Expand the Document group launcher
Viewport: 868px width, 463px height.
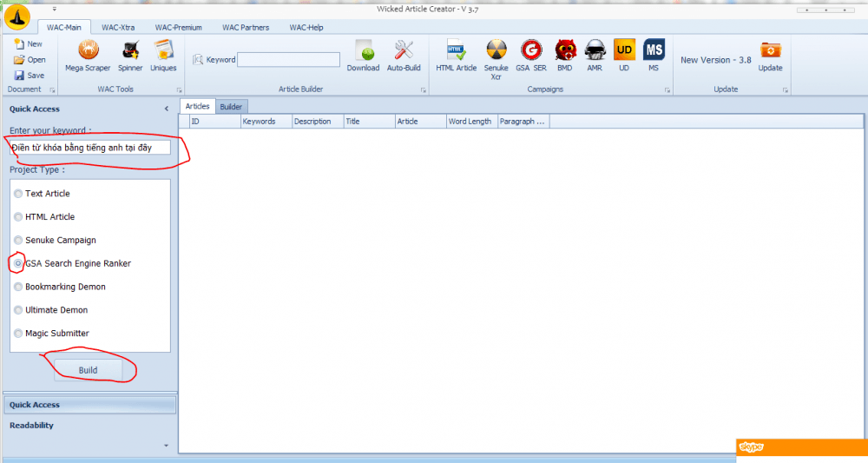[x=53, y=89]
